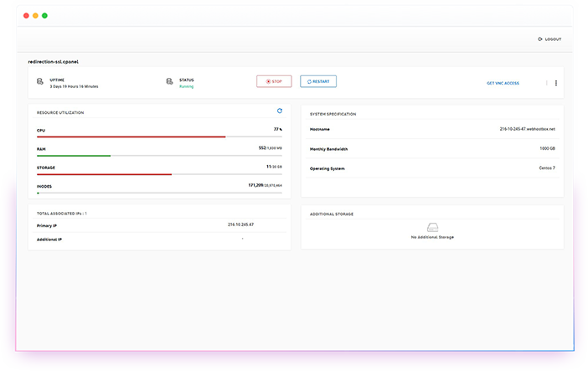Click the CPU usage progress bar
This screenshot has width=588, height=371.
(x=159, y=137)
